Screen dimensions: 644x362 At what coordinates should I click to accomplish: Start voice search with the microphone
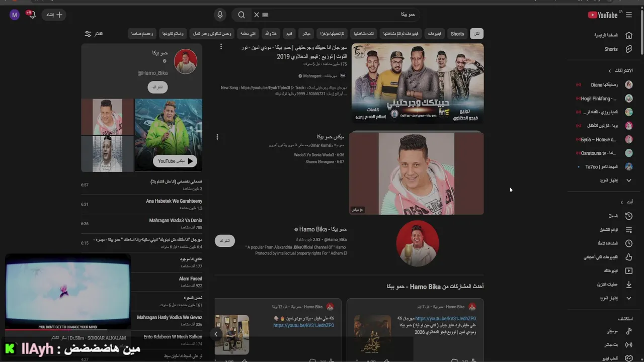tap(220, 15)
